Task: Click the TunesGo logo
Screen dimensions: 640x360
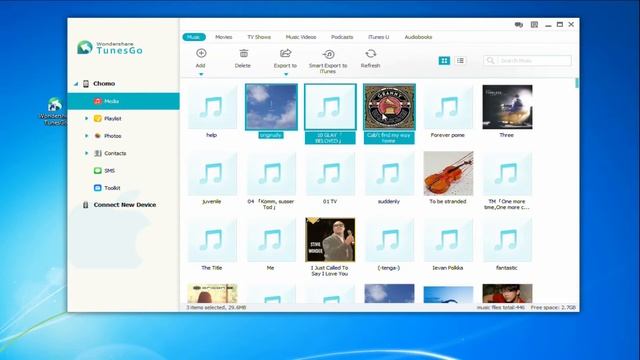Action: coord(110,47)
